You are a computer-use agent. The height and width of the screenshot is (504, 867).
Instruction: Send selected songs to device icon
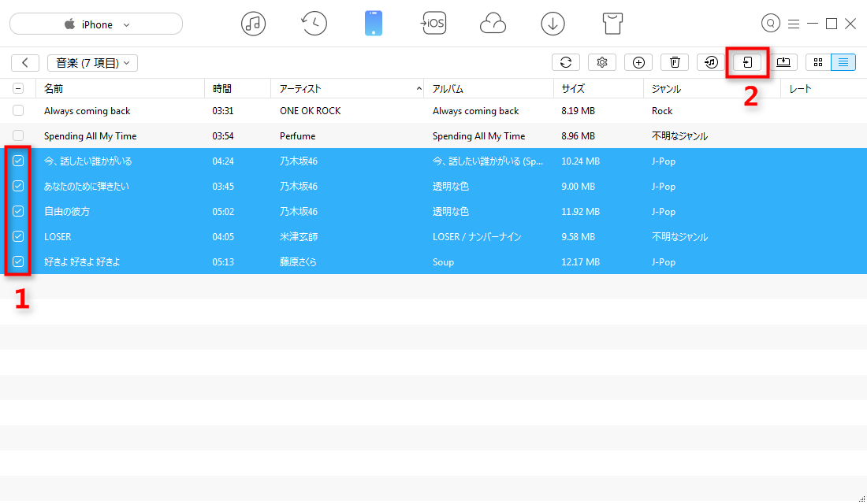[x=747, y=62]
